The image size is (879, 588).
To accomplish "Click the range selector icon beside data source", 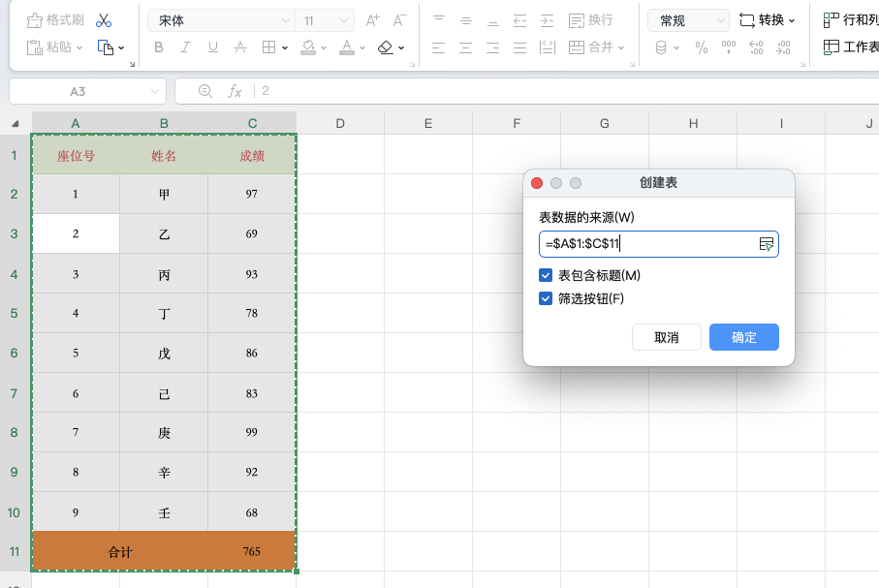I will [x=767, y=243].
